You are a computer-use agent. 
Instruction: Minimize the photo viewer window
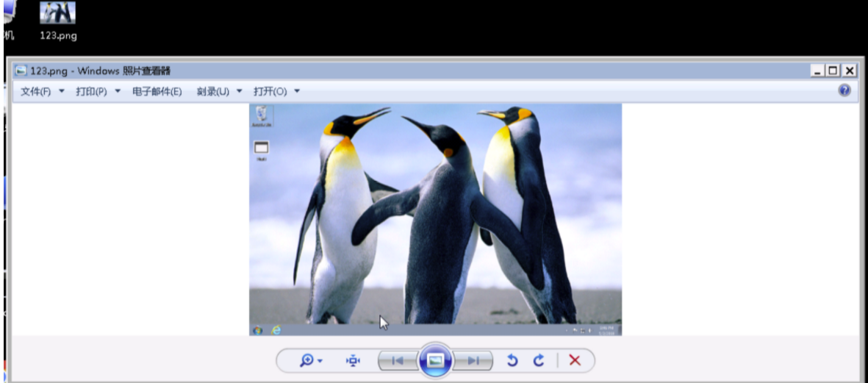(817, 71)
